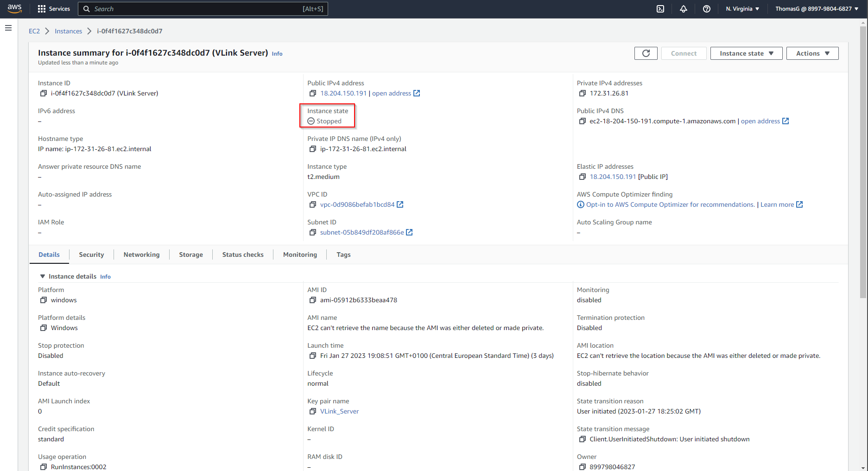Image resolution: width=868 pixels, height=471 pixels.
Task: Open Opt-in to AWS Compute Optimizer link
Action: [670, 204]
